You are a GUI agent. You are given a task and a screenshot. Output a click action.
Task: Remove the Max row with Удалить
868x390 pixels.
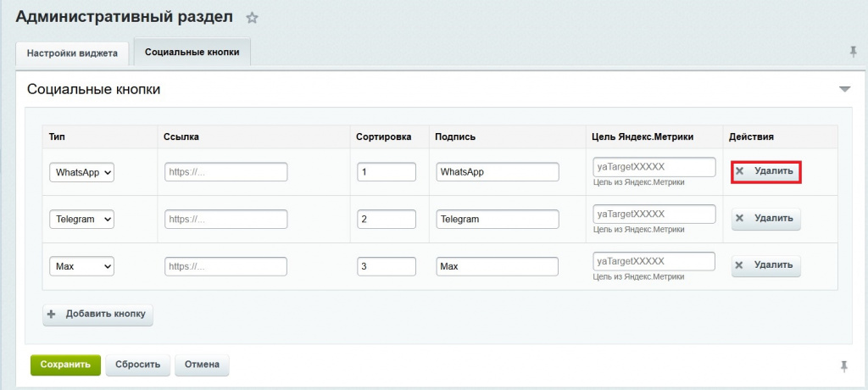(x=766, y=265)
